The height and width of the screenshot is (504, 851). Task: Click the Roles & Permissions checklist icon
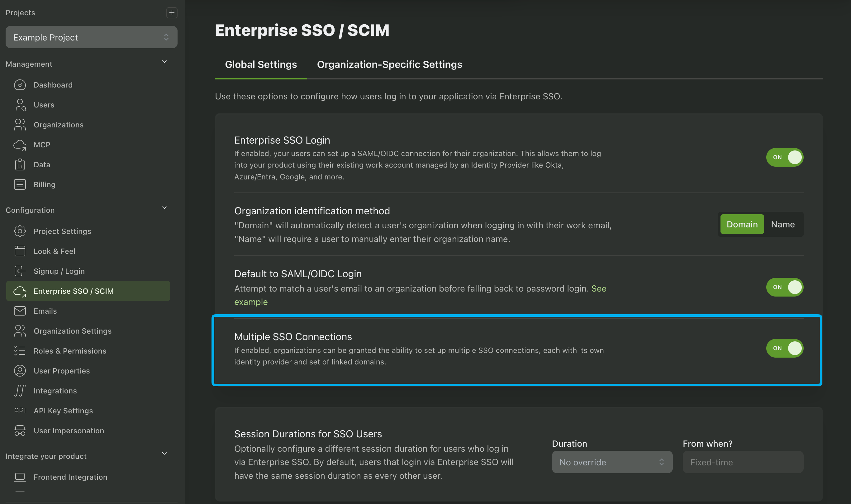(x=20, y=351)
